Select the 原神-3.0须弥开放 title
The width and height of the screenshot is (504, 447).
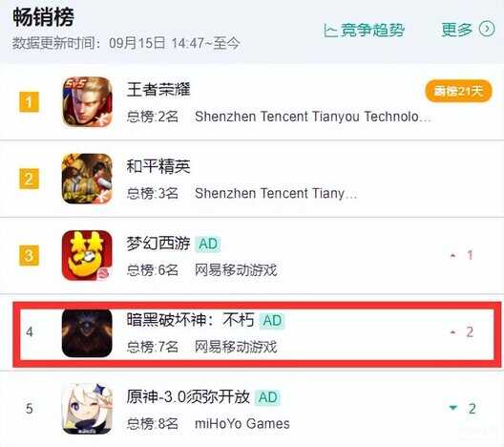click(188, 396)
